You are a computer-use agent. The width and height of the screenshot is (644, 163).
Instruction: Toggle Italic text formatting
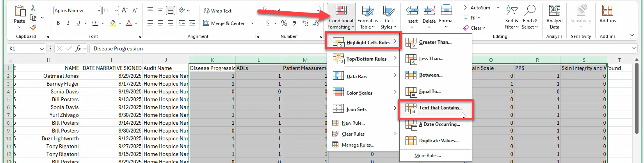68,23
